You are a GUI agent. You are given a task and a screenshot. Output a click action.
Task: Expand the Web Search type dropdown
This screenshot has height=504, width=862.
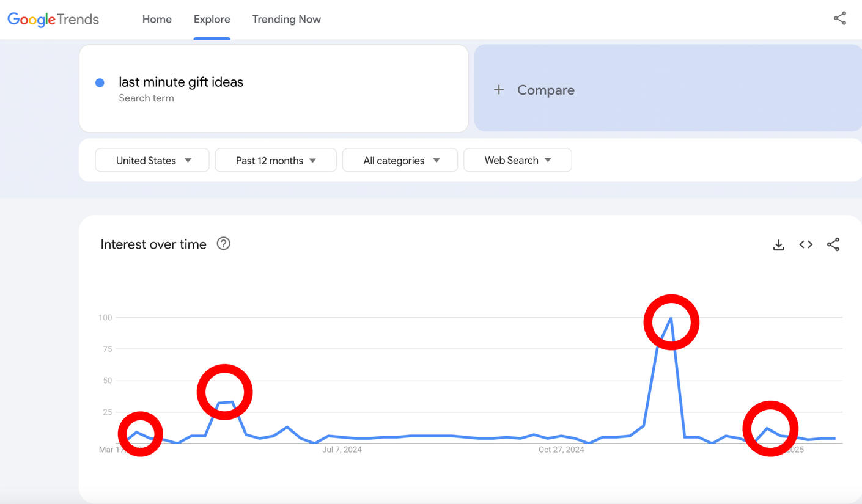(517, 160)
